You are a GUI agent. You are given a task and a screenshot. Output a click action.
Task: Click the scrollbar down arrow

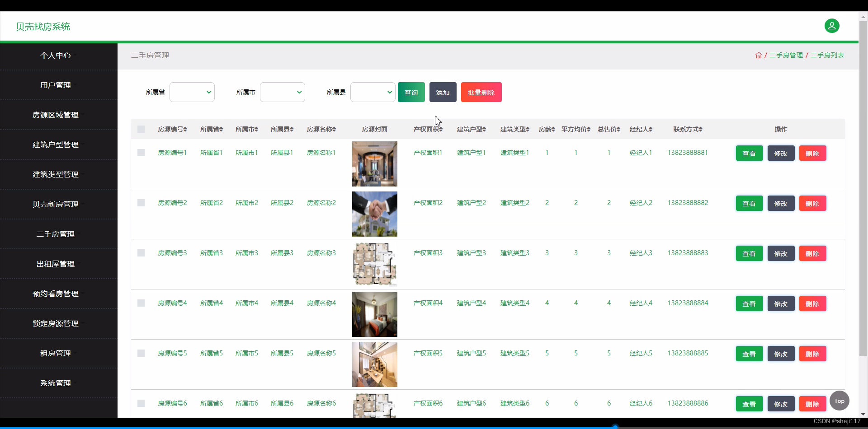[x=863, y=414]
